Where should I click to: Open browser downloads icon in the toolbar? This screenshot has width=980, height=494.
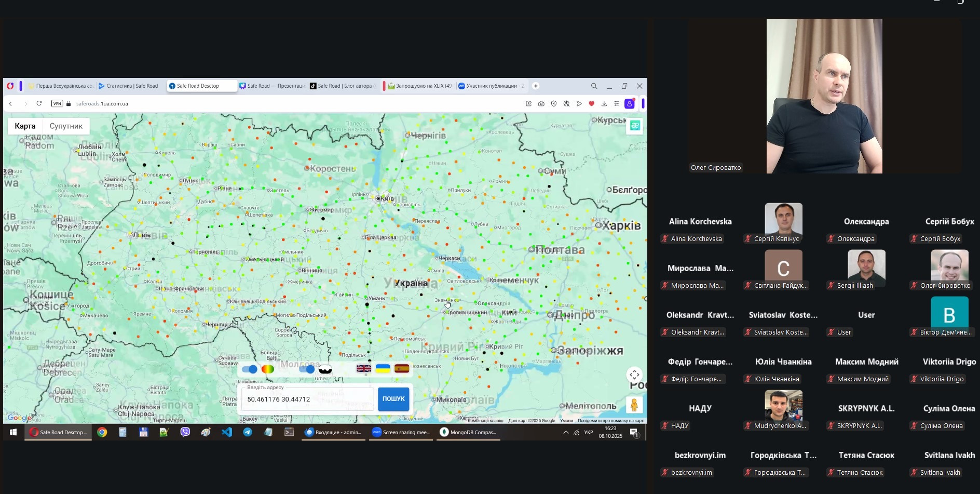[604, 104]
